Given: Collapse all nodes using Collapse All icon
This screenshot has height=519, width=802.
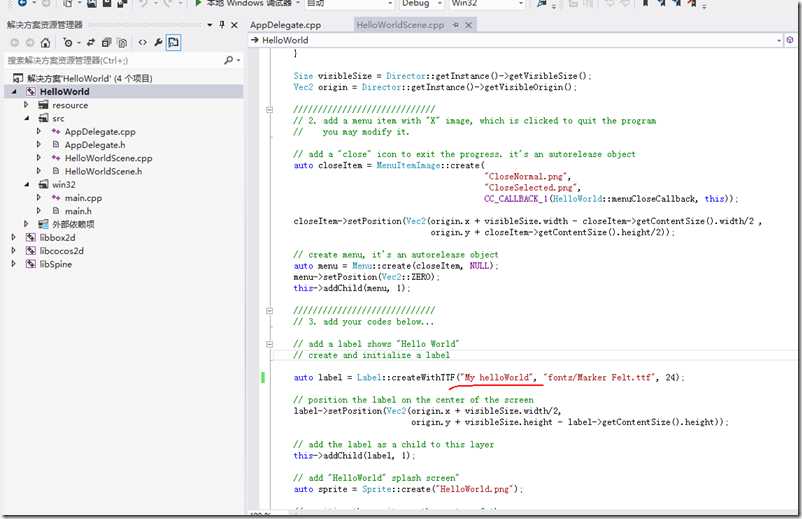Looking at the screenshot, I should click(x=106, y=42).
